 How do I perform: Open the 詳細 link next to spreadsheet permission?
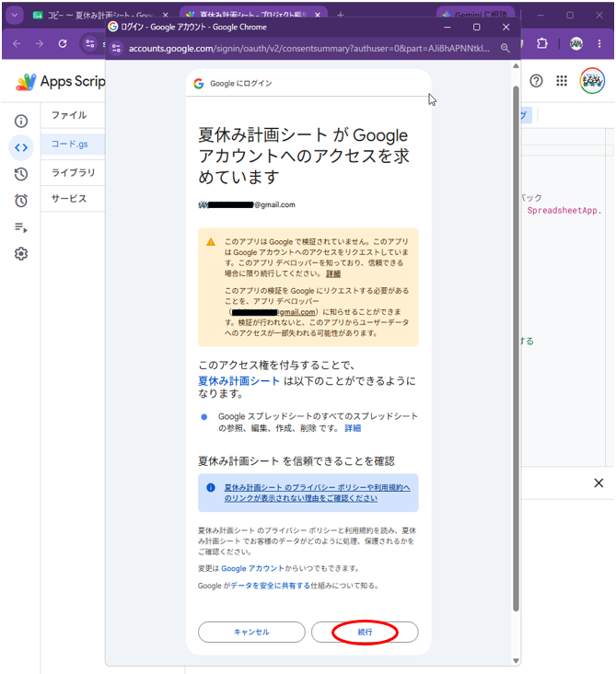pyautogui.click(x=353, y=428)
